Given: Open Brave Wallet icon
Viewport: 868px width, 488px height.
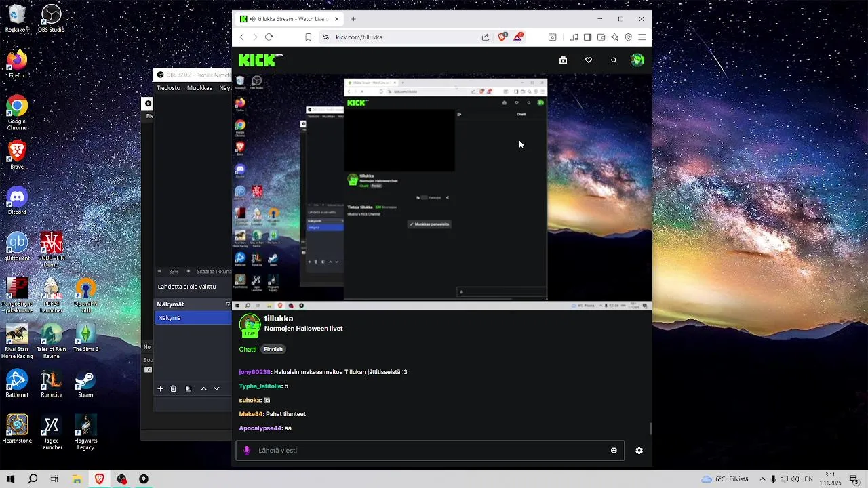Looking at the screenshot, I should click(601, 37).
